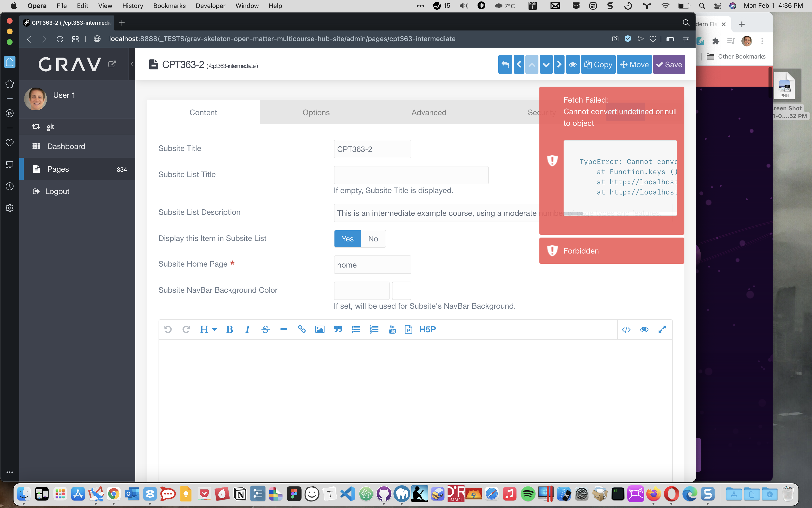
Task: Click the Move page button
Action: [634, 64]
